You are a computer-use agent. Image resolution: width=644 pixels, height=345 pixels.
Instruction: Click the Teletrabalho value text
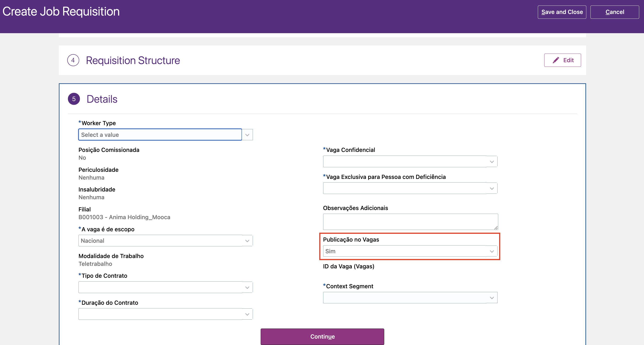click(x=95, y=264)
